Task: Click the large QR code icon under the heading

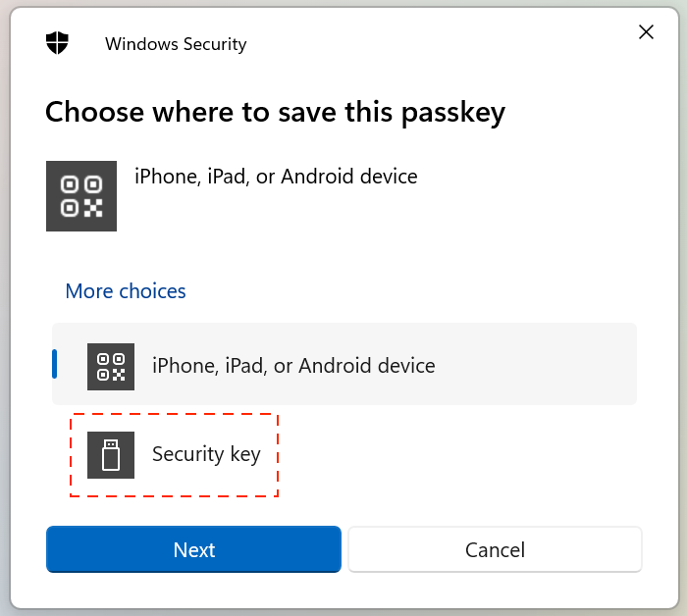Action: [x=81, y=196]
